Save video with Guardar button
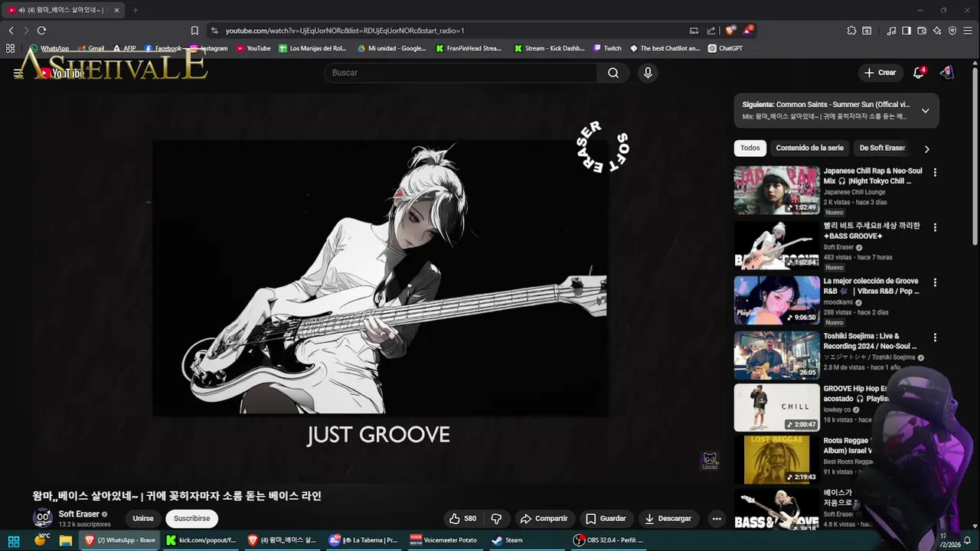 [x=606, y=518]
